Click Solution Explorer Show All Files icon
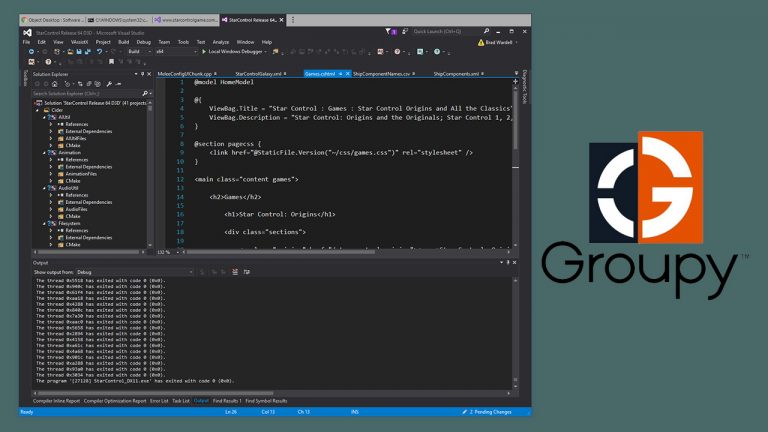Screen dimensions: 768x432 click(97, 84)
